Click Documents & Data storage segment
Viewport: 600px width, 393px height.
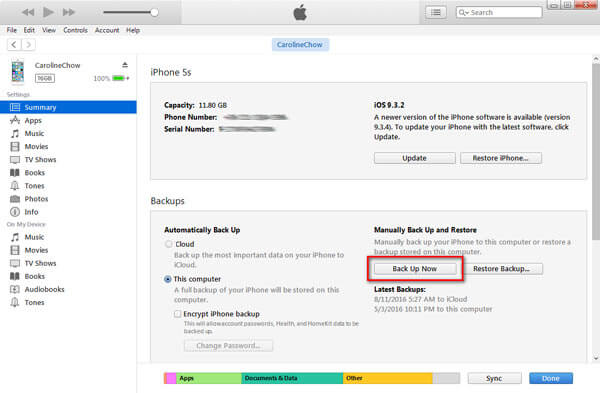[x=292, y=378]
